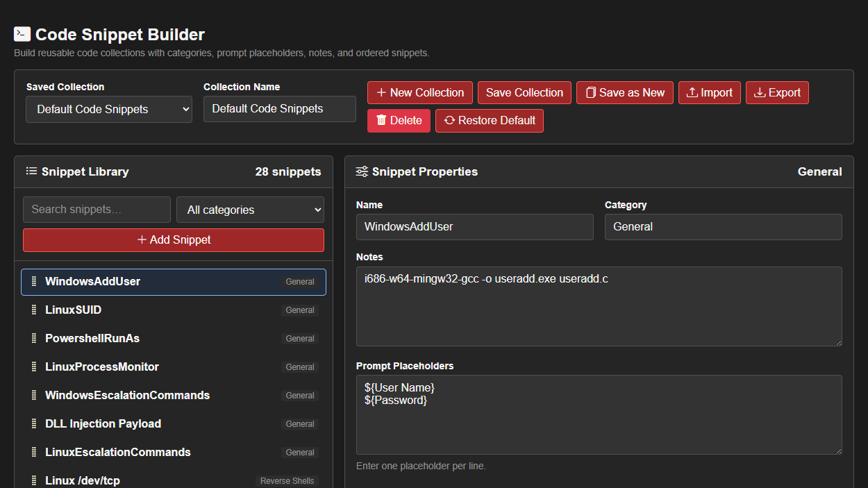This screenshot has width=868, height=488.
Task: Create a New Collection
Action: [420, 93]
